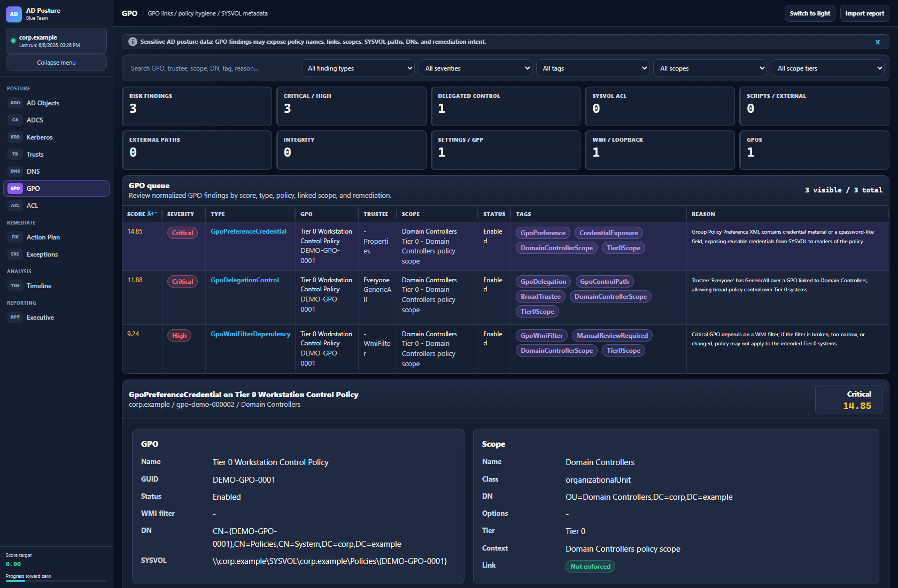Open Timeline via the TIM icon
This screenshot has width=898, height=588.
[15, 285]
